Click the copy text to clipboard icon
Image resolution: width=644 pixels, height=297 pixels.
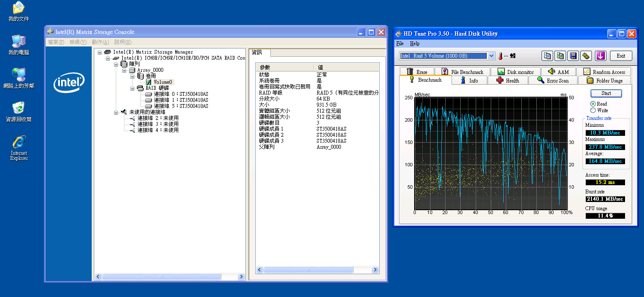[547, 56]
